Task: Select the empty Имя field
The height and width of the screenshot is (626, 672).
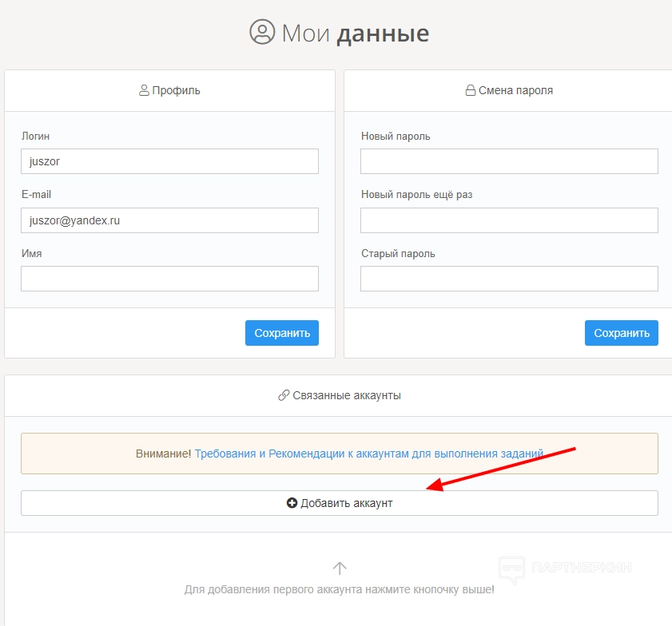Action: pos(169,279)
